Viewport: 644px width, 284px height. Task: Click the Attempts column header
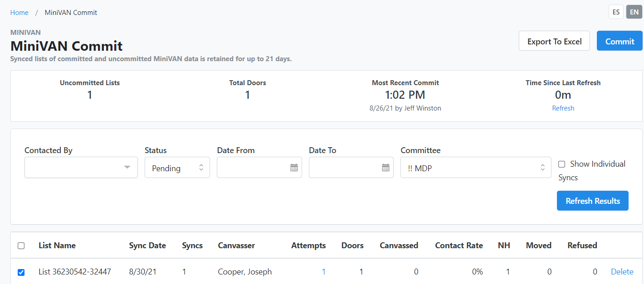pos(308,245)
